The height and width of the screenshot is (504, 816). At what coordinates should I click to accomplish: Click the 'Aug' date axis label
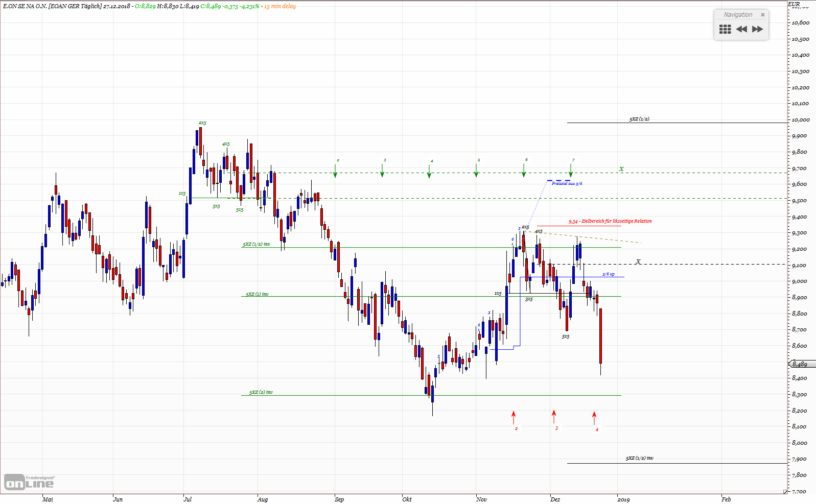pos(262,499)
